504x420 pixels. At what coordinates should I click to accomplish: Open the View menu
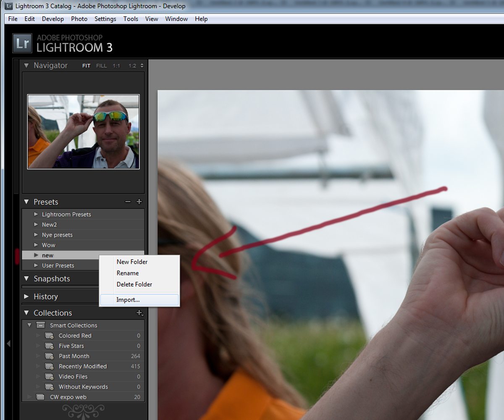152,19
